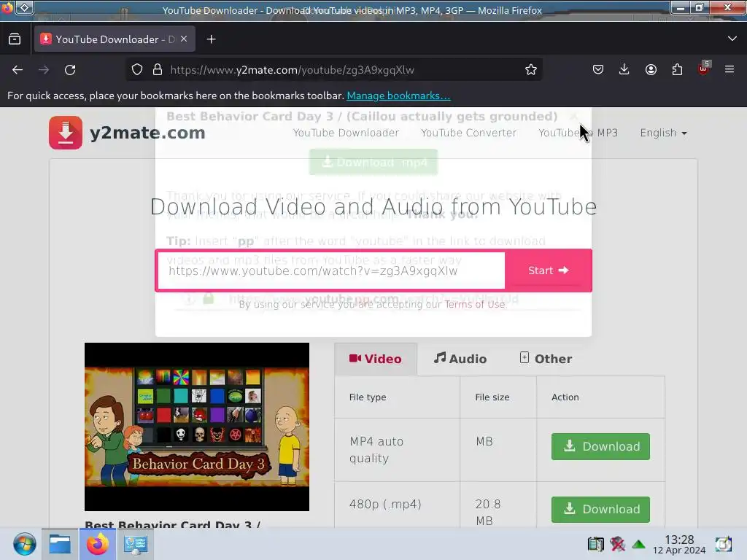Expand the list all tabs chevron
Viewport: 747px width, 560px height.
(732, 39)
